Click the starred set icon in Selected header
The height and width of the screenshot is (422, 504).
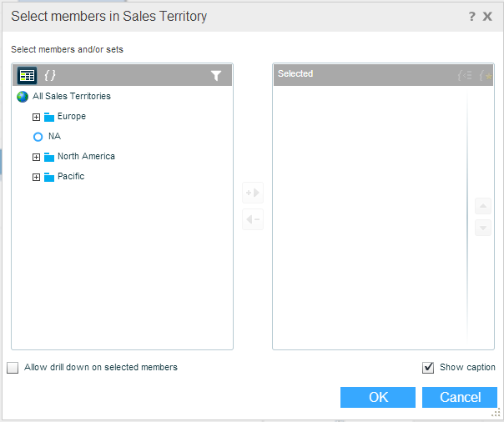(x=485, y=75)
